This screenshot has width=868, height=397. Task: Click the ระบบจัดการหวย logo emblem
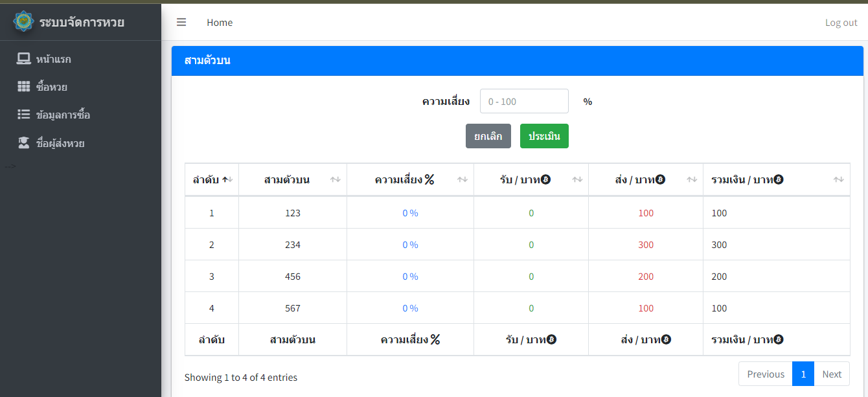tap(24, 22)
